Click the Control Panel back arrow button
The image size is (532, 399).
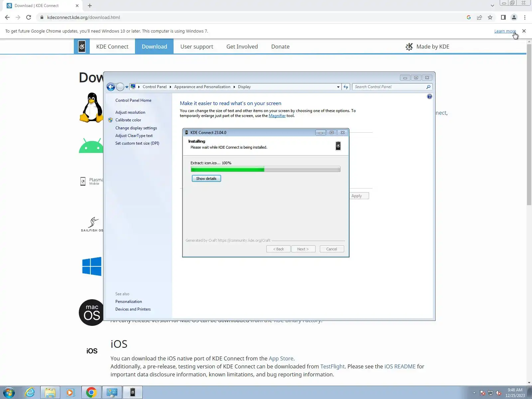coord(111,87)
